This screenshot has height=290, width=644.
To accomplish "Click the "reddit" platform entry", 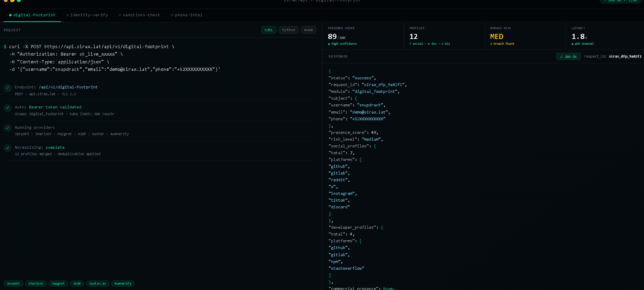I will (339, 180).
